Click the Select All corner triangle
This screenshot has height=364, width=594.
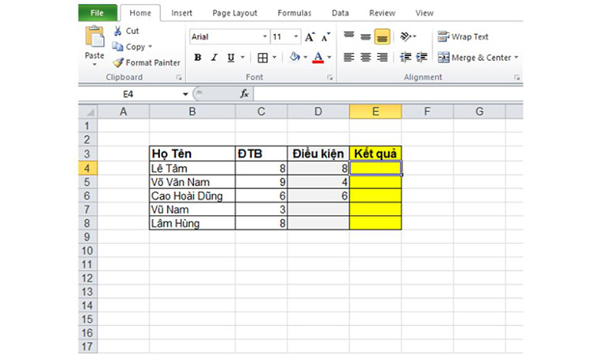click(88, 112)
